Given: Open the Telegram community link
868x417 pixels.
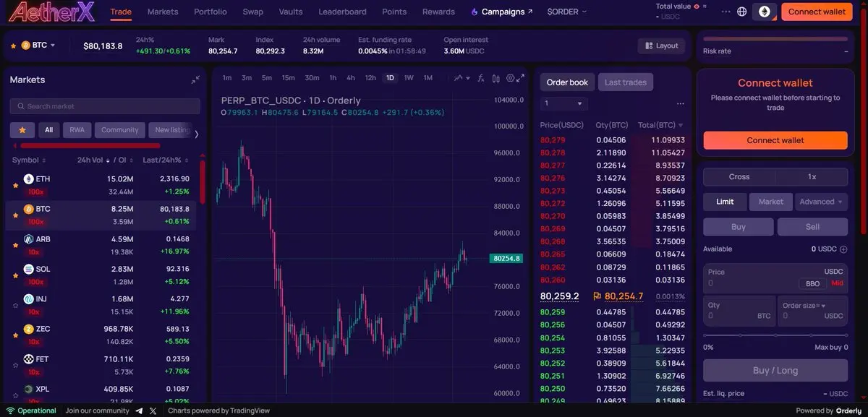Looking at the screenshot, I should tap(138, 410).
